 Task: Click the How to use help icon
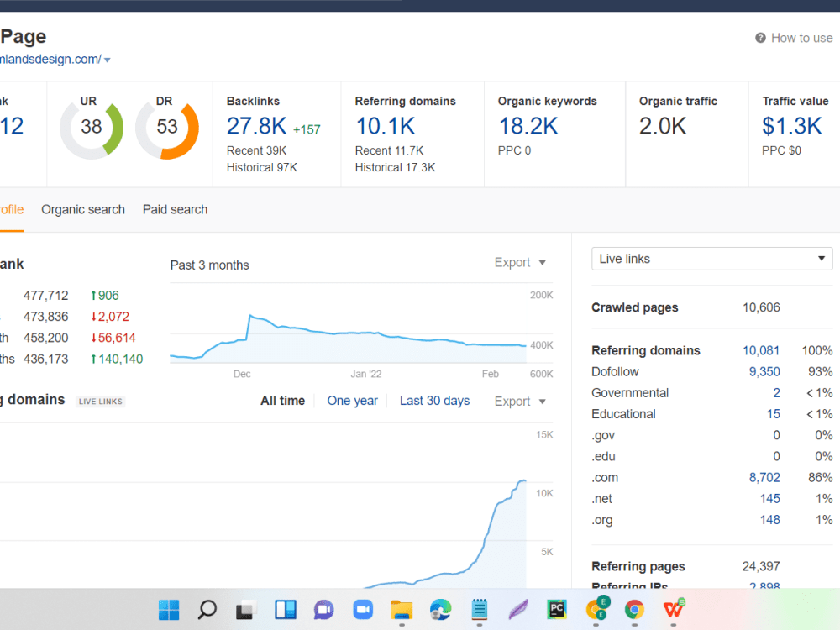[x=760, y=38]
